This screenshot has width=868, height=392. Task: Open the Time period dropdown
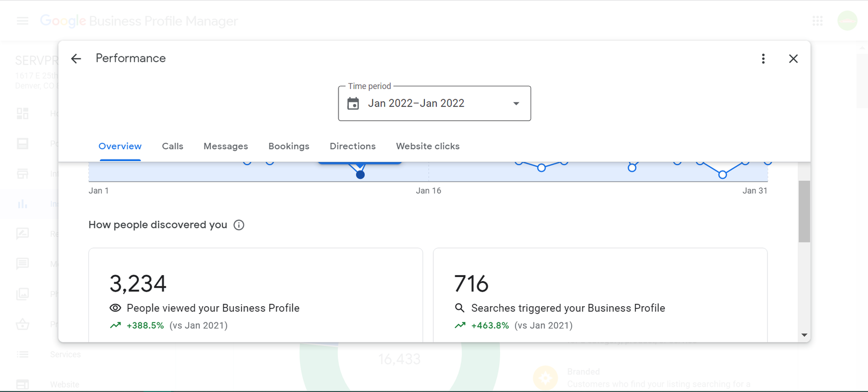pos(435,103)
